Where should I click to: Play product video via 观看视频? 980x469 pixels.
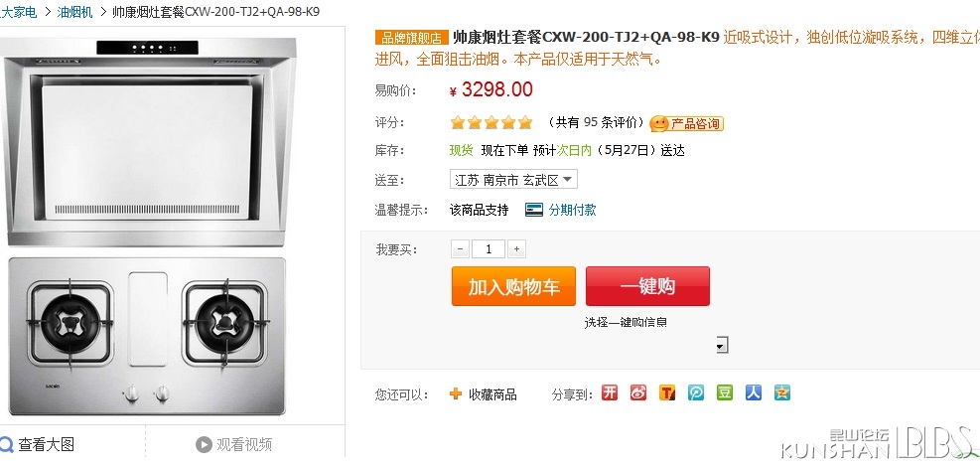233,444
